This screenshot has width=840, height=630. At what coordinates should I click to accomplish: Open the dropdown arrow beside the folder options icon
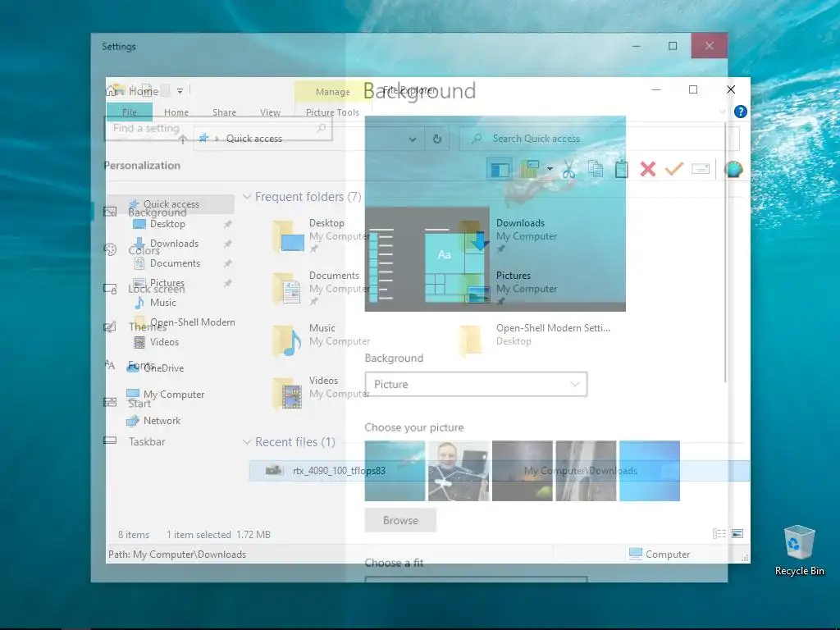click(550, 169)
